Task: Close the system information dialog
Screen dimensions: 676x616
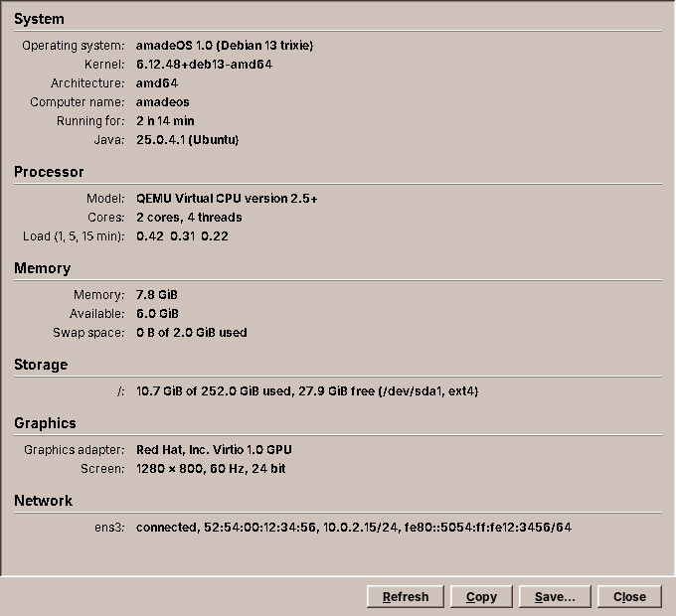Action: point(629,596)
